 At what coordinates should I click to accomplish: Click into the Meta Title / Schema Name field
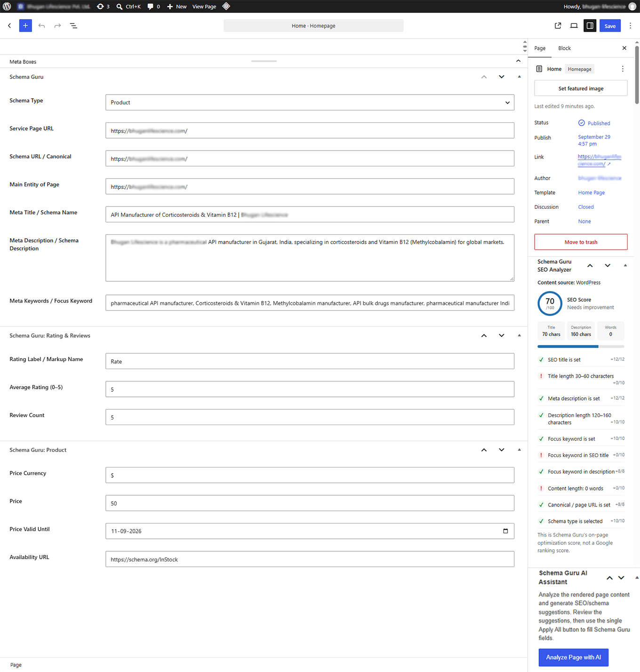click(x=310, y=214)
